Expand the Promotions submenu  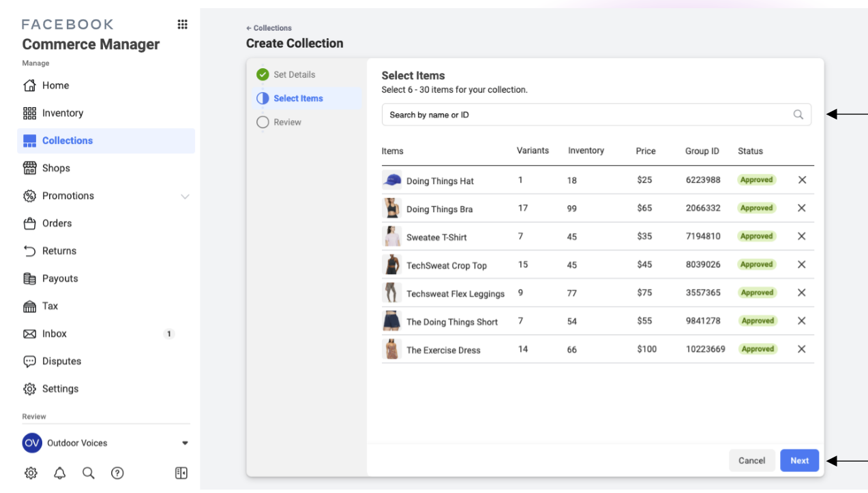point(185,196)
